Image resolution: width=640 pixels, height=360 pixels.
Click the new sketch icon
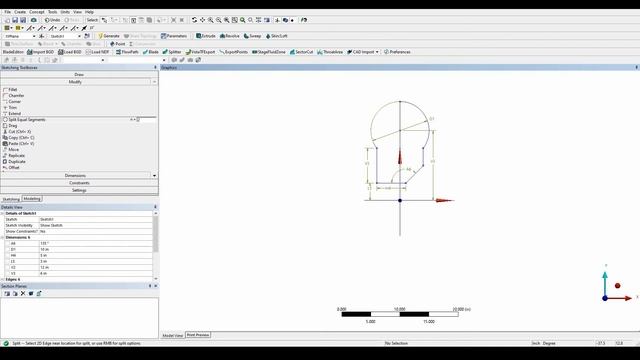(x=87, y=36)
